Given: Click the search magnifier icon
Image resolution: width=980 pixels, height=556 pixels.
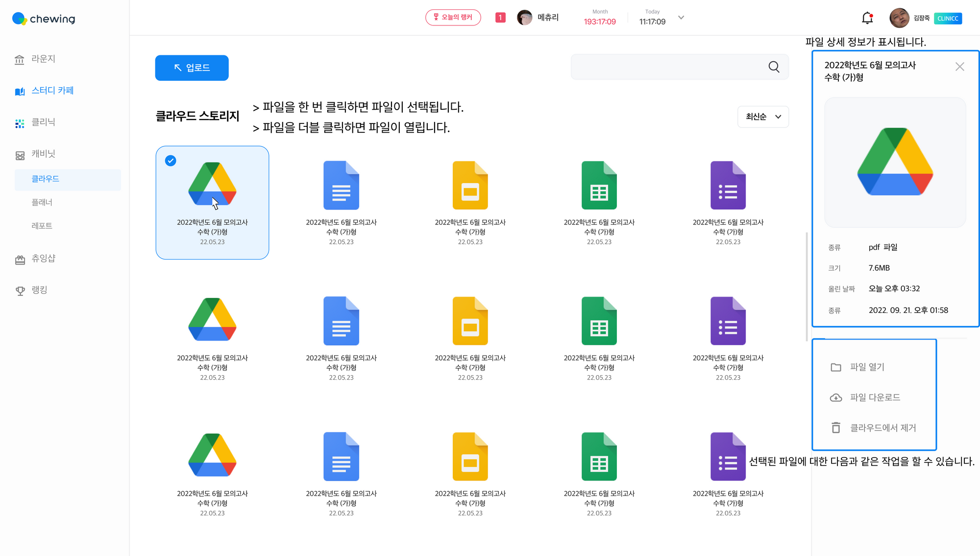Looking at the screenshot, I should pos(774,67).
